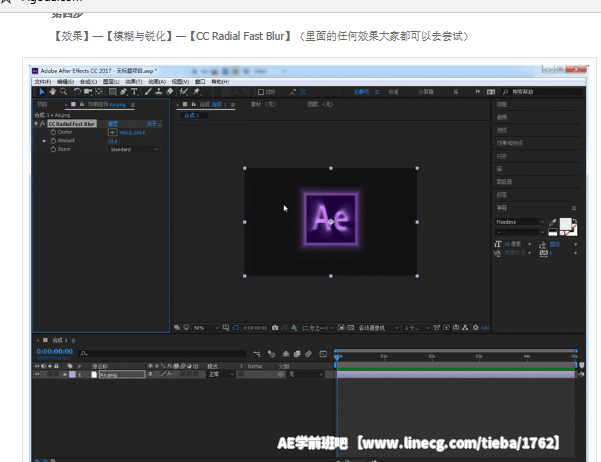
Task: Click the workspace overflow double arrow
Action: [x=478, y=92]
